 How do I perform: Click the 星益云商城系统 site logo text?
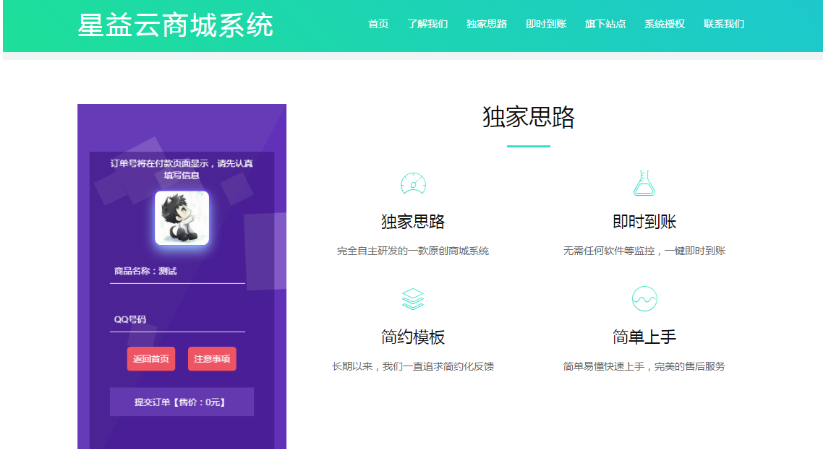pos(175,25)
